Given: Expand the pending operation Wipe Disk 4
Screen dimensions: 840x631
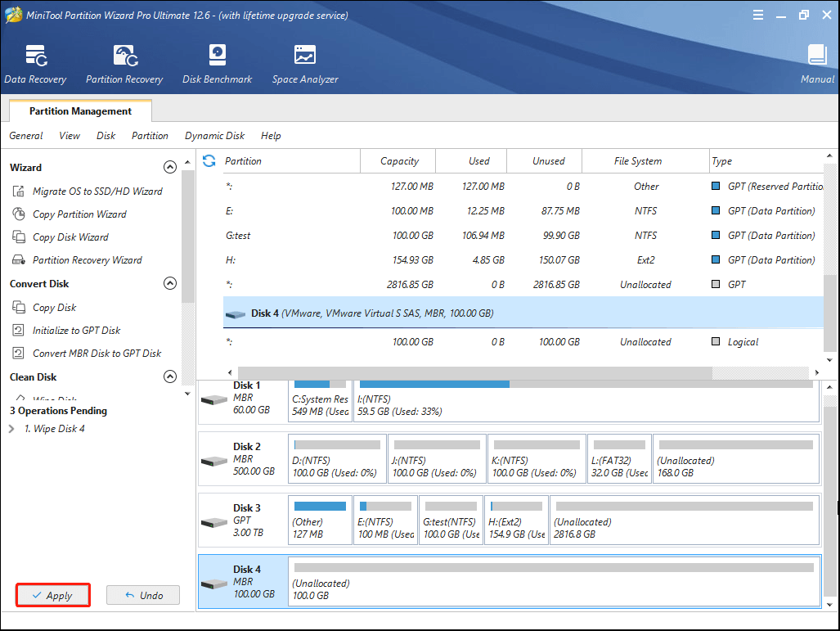Looking at the screenshot, I should pos(11,429).
